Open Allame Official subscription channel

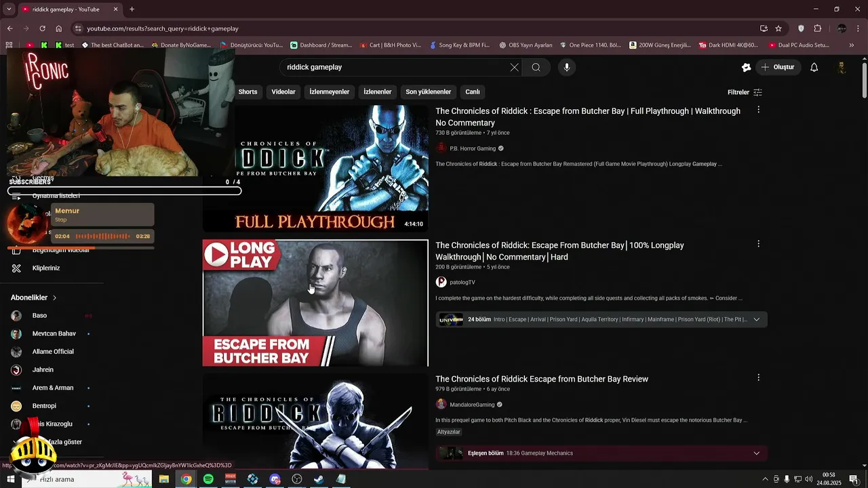click(x=53, y=352)
